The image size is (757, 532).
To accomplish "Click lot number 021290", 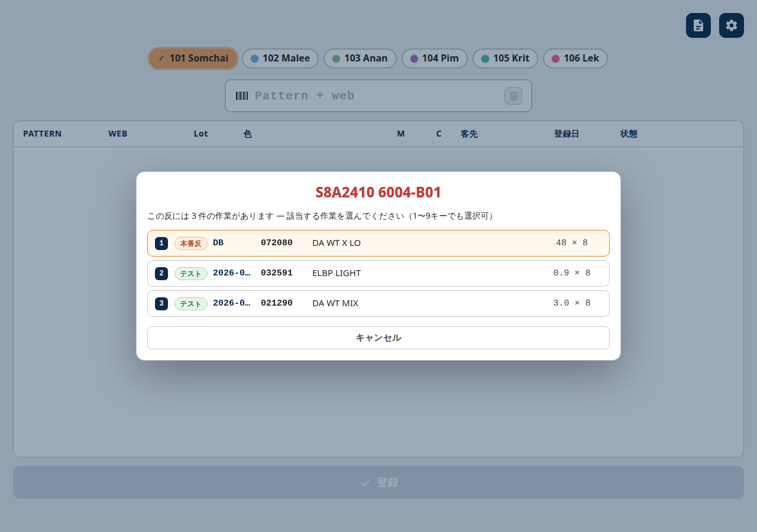I will (277, 303).
